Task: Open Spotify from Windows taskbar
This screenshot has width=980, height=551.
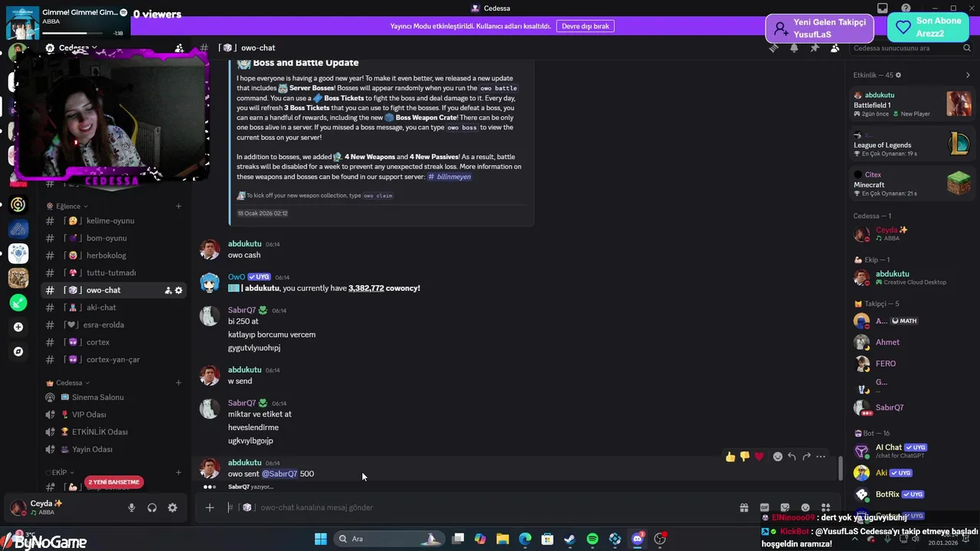Action: (x=593, y=539)
